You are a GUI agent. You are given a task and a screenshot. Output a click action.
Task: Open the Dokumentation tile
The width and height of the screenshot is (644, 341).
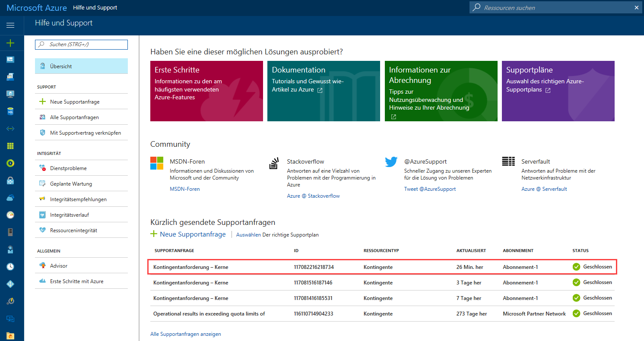324,91
